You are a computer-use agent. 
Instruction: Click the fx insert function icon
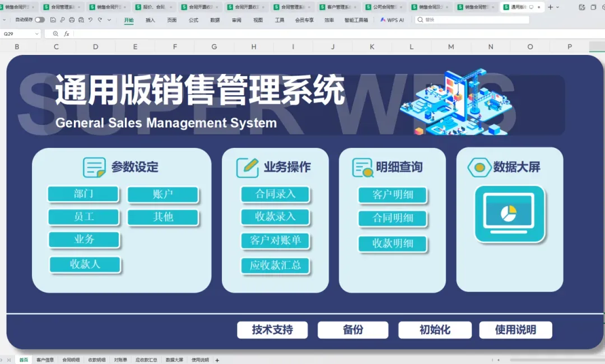click(66, 34)
